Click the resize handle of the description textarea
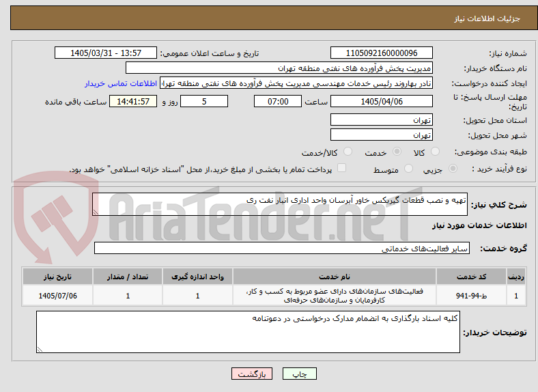The width and height of the screenshot is (538, 392). point(96,212)
